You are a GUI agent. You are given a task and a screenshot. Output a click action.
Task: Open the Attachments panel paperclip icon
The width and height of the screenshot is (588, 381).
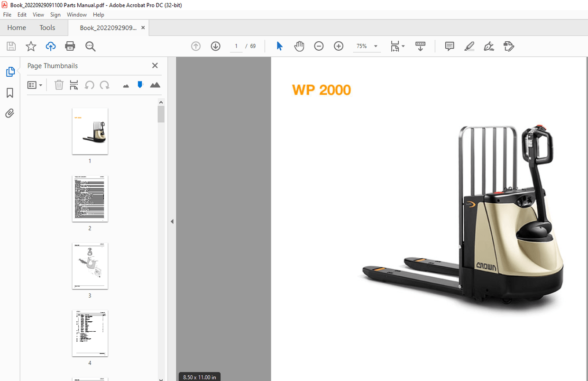[10, 113]
